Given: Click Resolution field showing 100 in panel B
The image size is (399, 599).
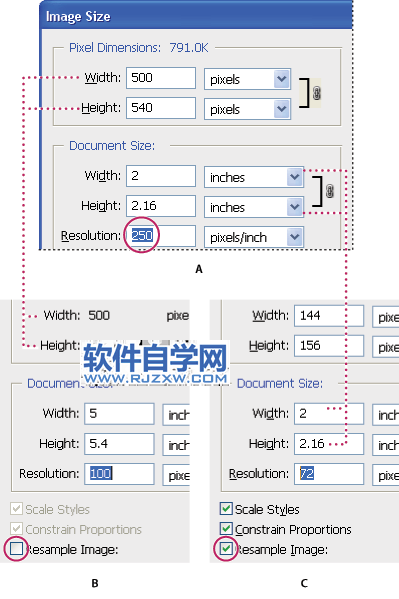Looking at the screenshot, I should pos(119,474).
